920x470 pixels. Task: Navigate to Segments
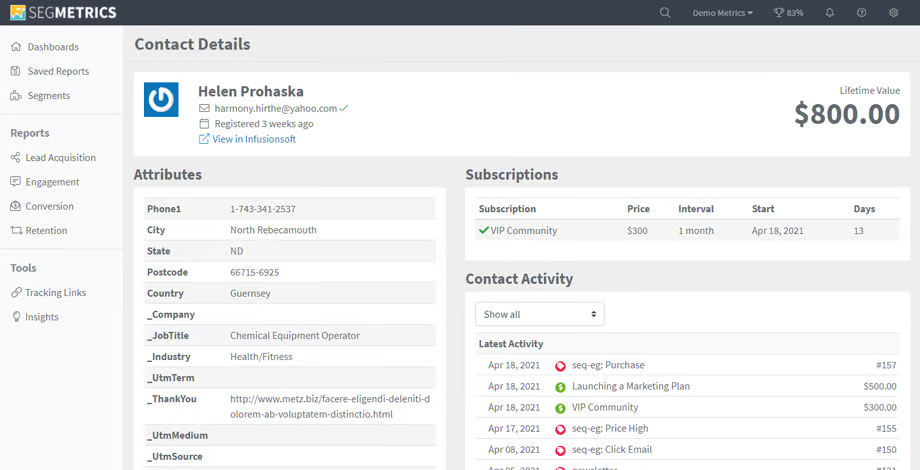coord(49,96)
